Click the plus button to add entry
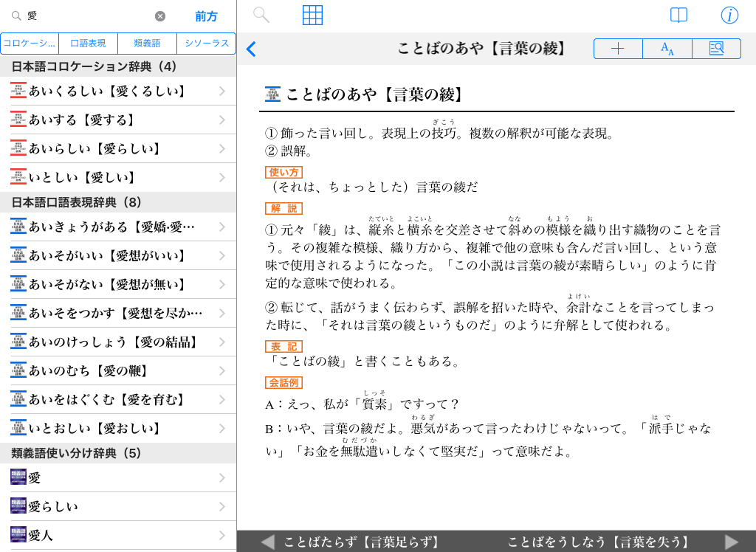 618,49
